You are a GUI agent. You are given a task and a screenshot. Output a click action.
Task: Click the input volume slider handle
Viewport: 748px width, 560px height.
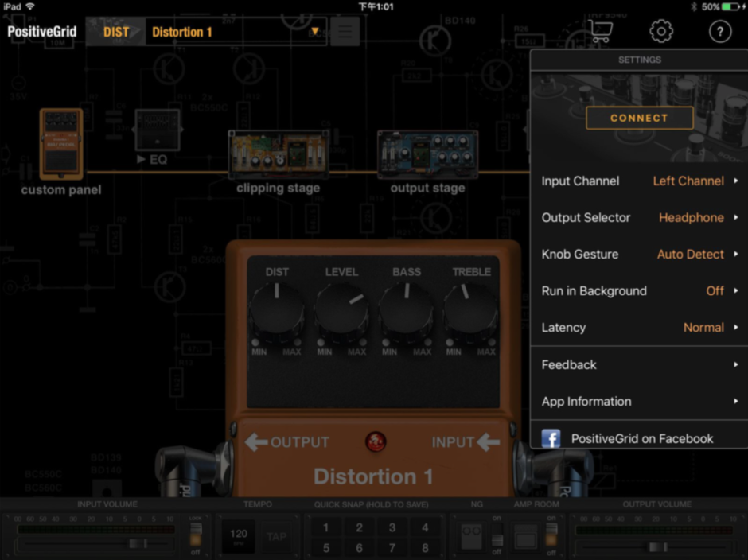coord(138,543)
